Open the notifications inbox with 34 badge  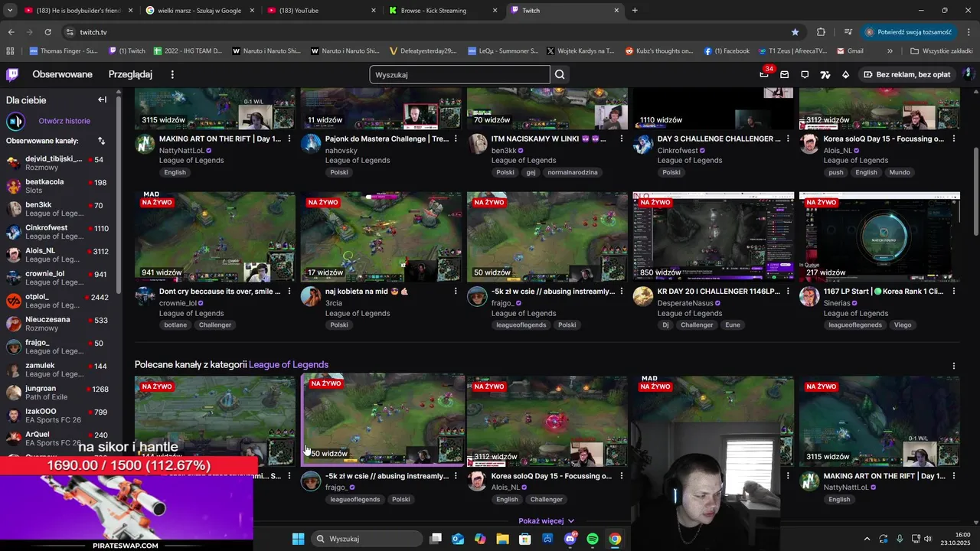click(x=764, y=74)
